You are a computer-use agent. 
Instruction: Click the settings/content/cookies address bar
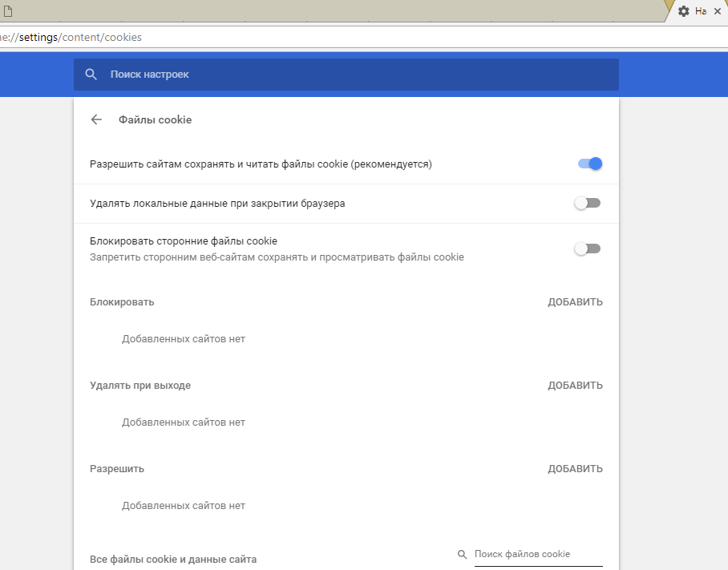click(x=364, y=37)
